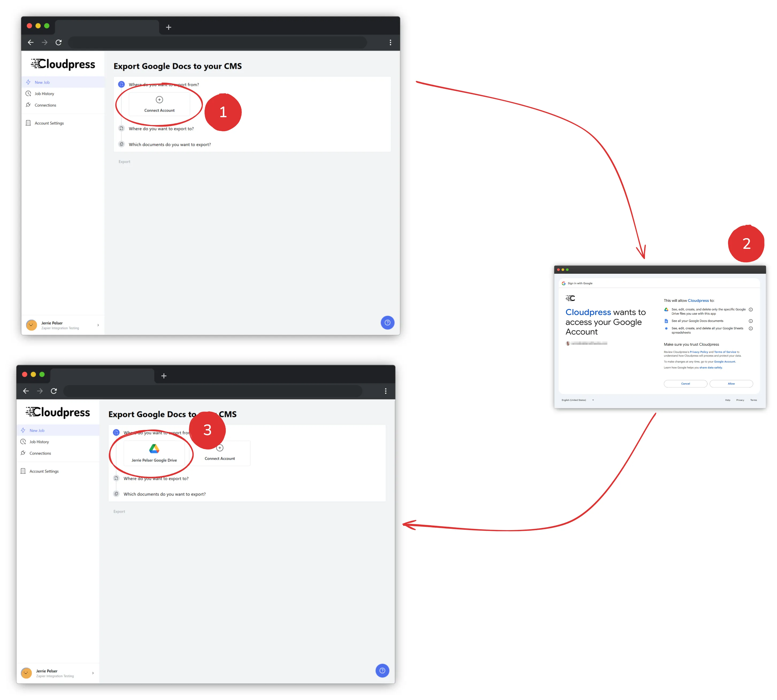Click the blue help question mark icon
The width and height of the screenshot is (777, 700).
tap(388, 323)
